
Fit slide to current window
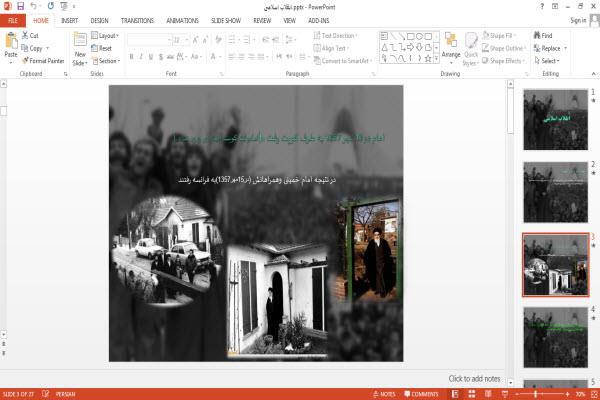tap(594, 394)
